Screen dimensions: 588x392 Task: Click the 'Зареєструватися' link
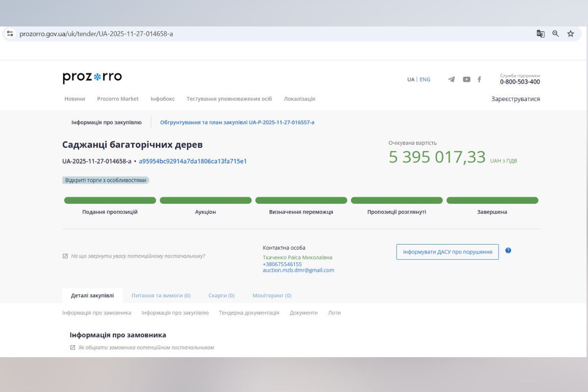pyautogui.click(x=516, y=98)
